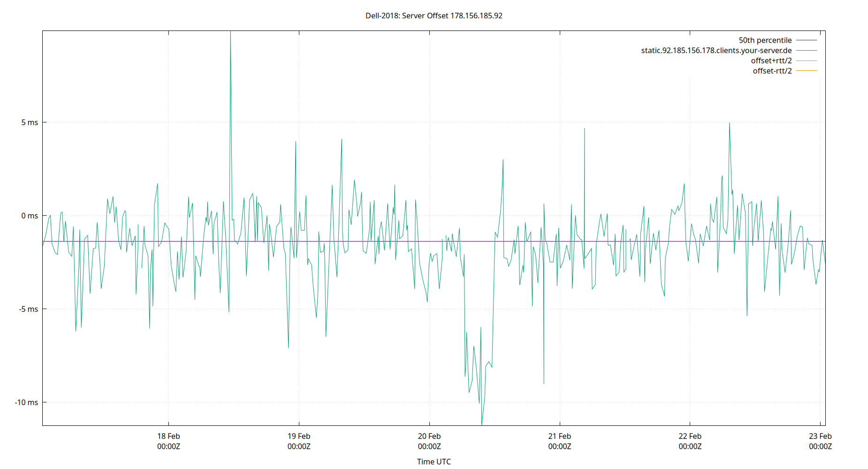
Task: Click the Time UTC axis title
Action: (x=433, y=461)
